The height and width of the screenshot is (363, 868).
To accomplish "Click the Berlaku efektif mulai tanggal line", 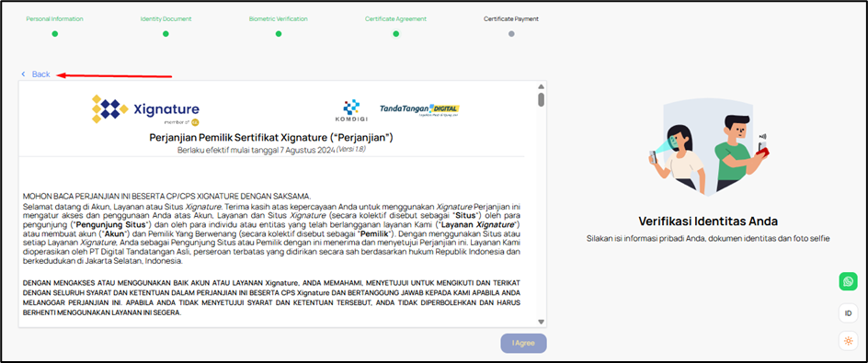I will click(271, 150).
